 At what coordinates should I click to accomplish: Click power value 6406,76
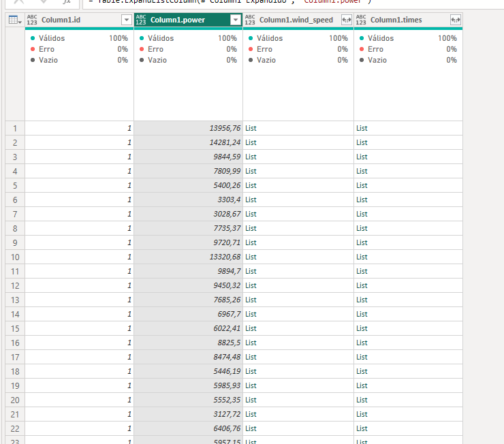(x=227, y=428)
